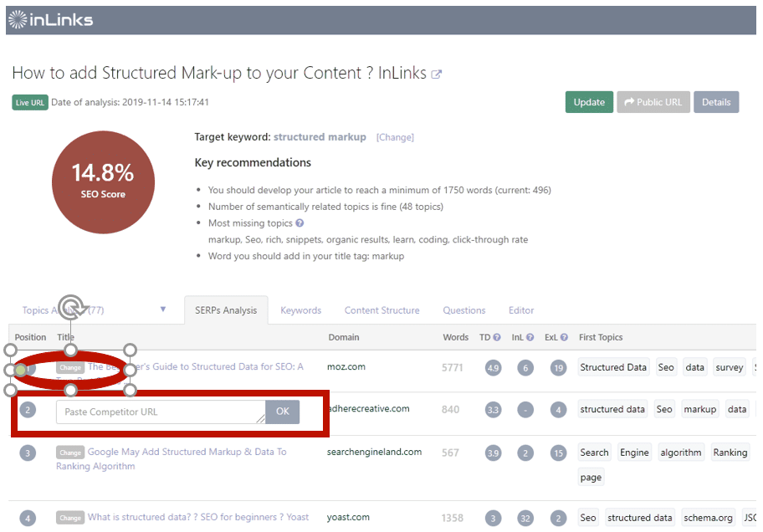Screen dimensions: 763x532
Task: Click the structured markup target keyword link
Action: tap(320, 137)
